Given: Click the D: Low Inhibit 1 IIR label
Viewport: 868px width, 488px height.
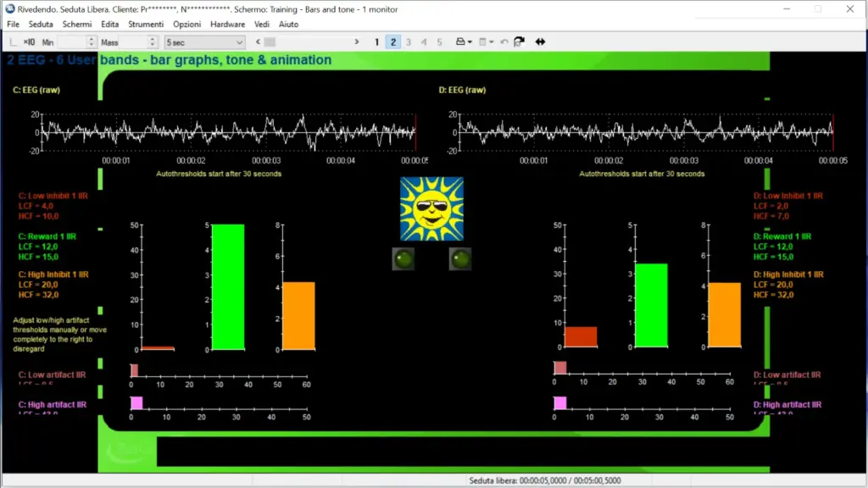Looking at the screenshot, I should pos(787,196).
